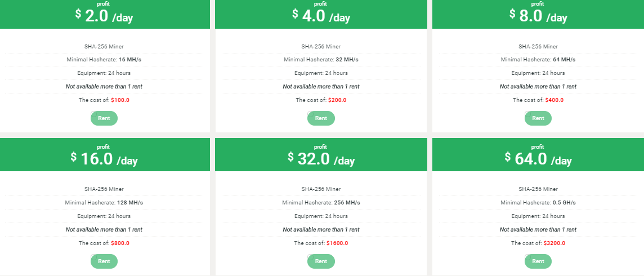This screenshot has height=276, width=644.
Task: Click the $800.0 cost price
Action: click(x=120, y=243)
